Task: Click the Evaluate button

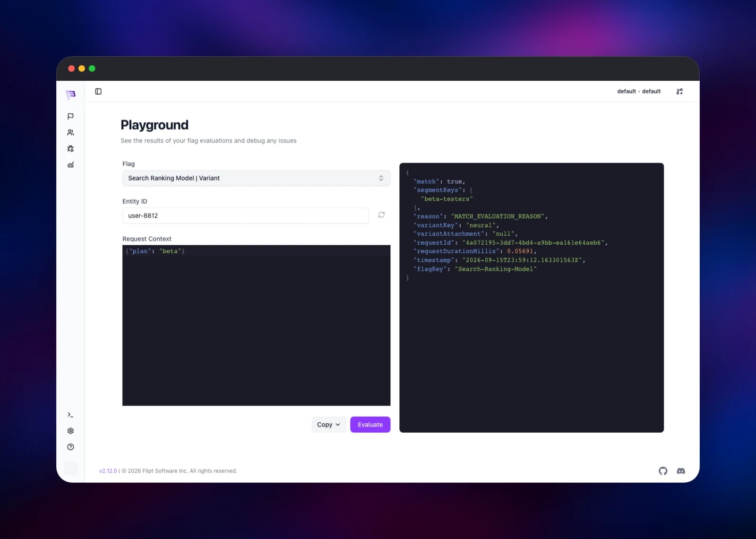Action: pyautogui.click(x=370, y=425)
